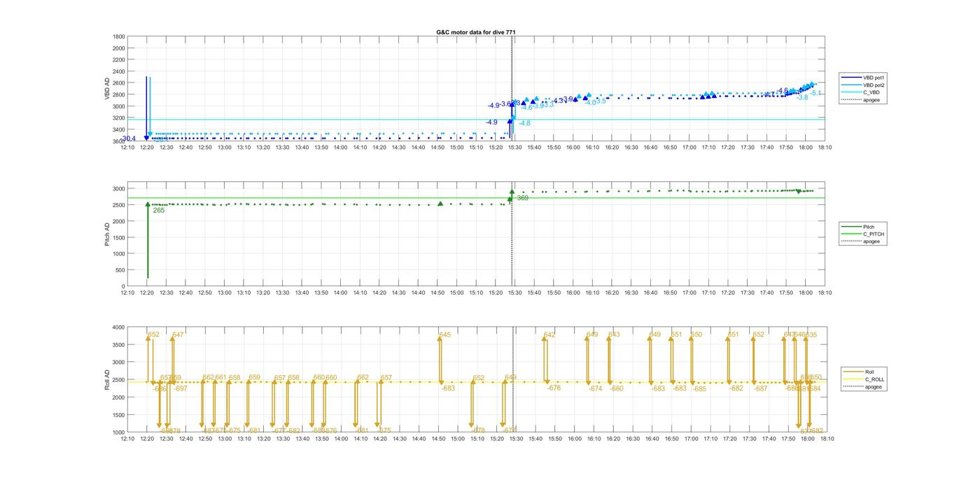Click the "661" roll label

pyautogui.click(x=221, y=377)
